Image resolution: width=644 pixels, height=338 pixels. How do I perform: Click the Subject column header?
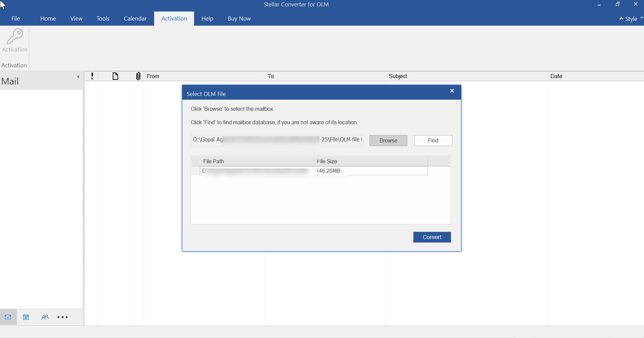[467, 76]
